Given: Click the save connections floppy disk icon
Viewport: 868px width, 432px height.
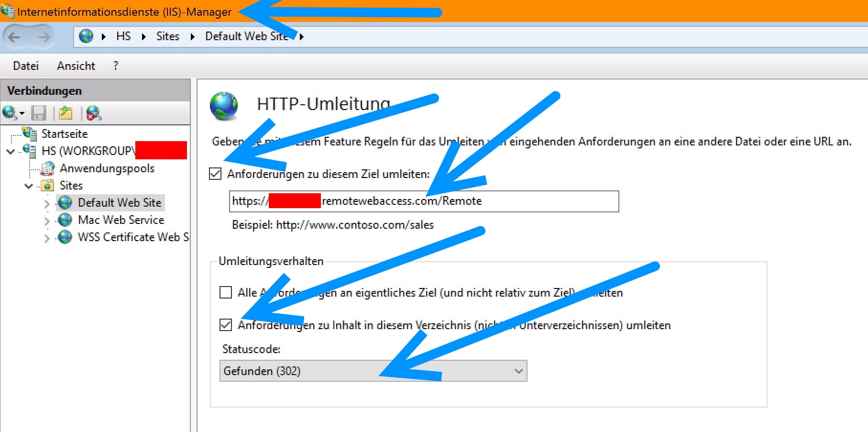Looking at the screenshot, I should tap(40, 113).
